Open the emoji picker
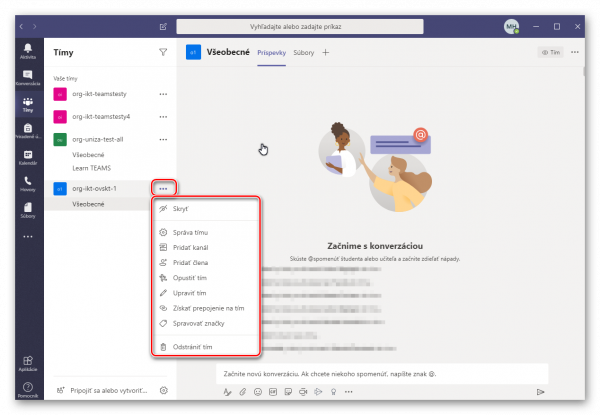The width and height of the screenshot is (600, 415). click(258, 392)
